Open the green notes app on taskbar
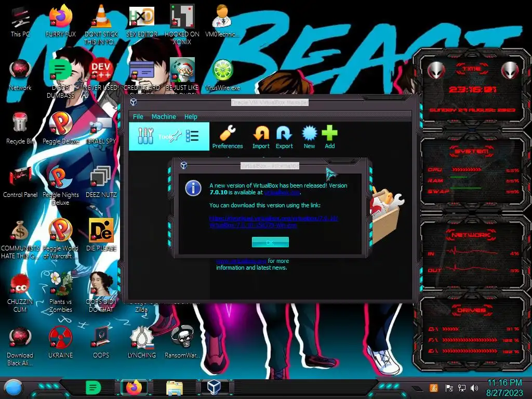Image resolution: width=532 pixels, height=399 pixels. tap(93, 388)
